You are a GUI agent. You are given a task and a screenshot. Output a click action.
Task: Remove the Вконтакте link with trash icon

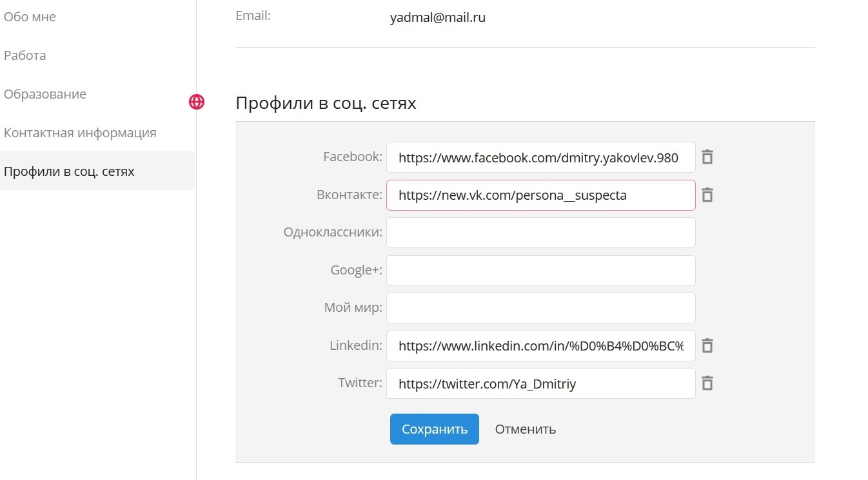pyautogui.click(x=707, y=195)
